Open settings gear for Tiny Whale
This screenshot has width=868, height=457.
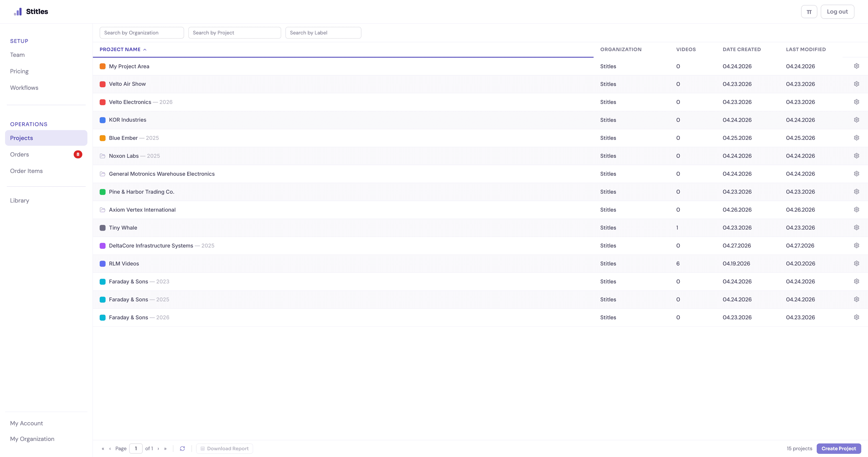pyautogui.click(x=856, y=227)
